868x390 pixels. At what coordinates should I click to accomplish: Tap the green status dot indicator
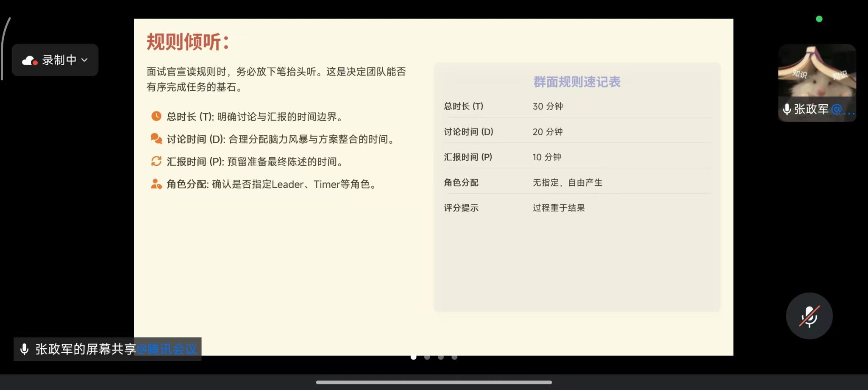tap(819, 19)
